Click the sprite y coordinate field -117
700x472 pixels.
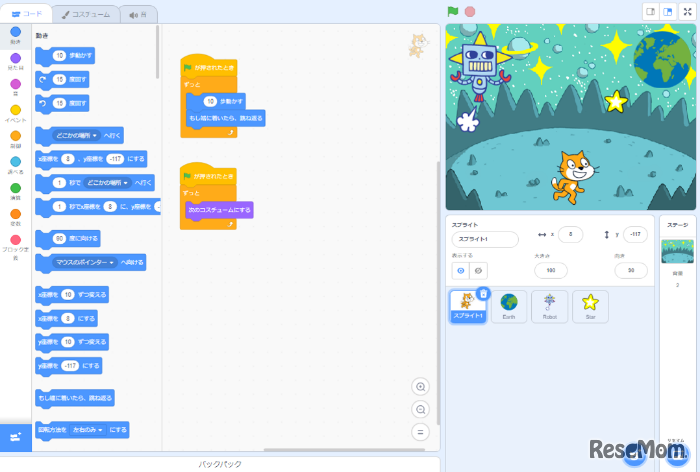click(x=635, y=234)
